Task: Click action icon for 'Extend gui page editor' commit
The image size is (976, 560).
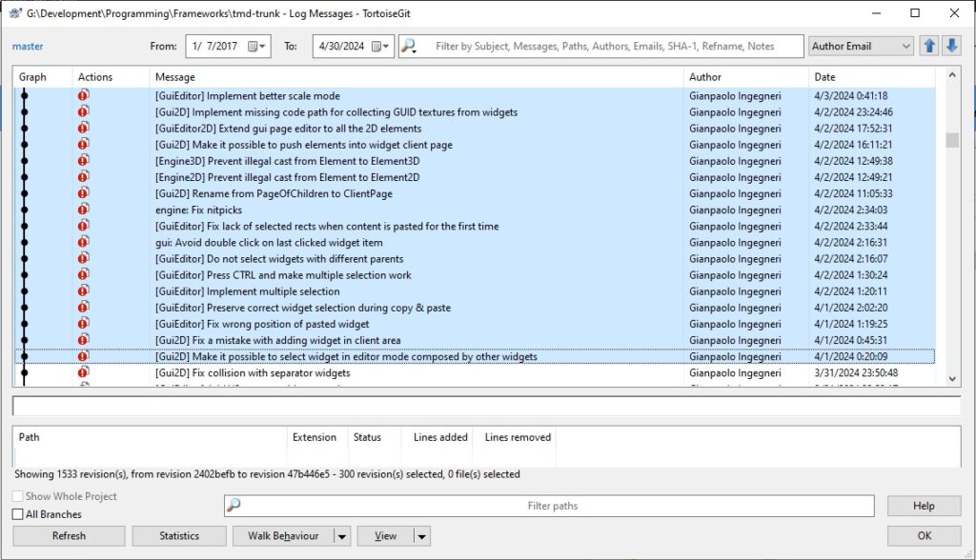Action: pos(84,128)
